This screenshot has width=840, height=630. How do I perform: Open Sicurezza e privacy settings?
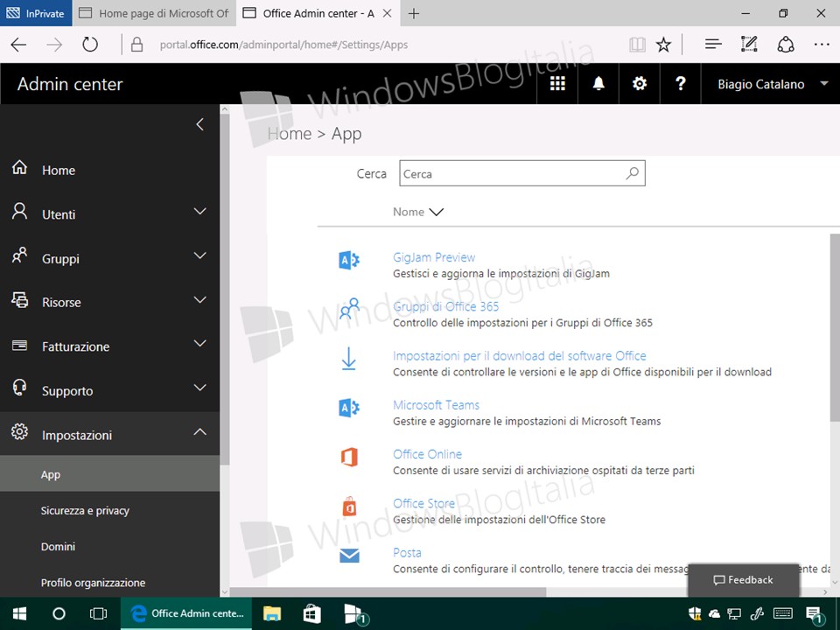110,510
